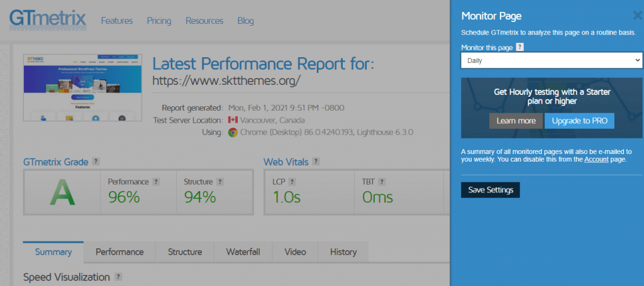Switch to the Performance tab
The width and height of the screenshot is (644, 286).
click(119, 252)
